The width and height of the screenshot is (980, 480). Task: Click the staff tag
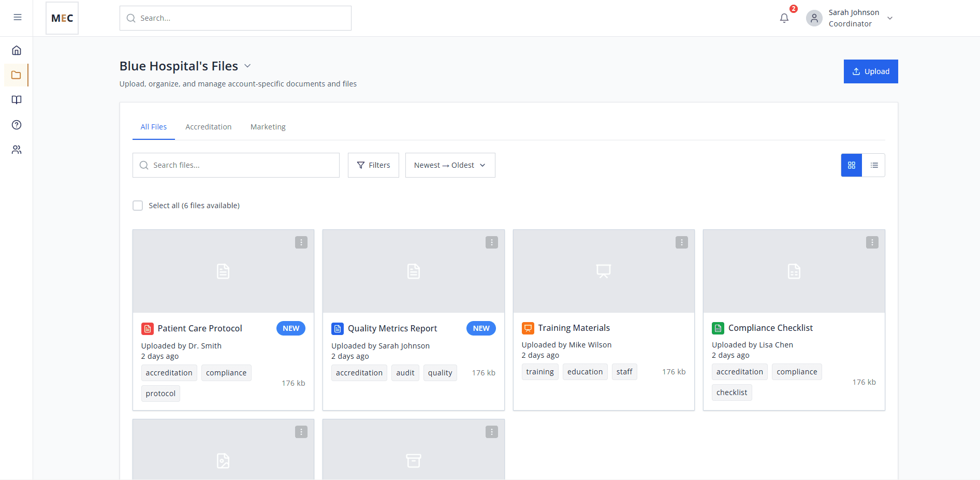click(624, 372)
